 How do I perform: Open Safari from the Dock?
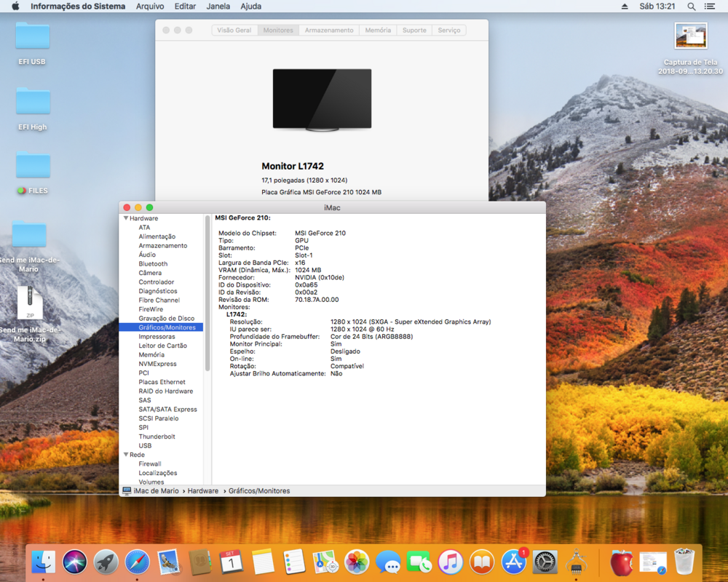pos(137,562)
